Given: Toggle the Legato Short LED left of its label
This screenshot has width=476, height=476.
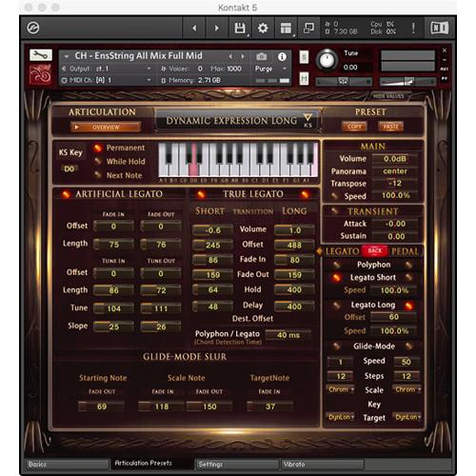Looking at the screenshot, I should click(x=336, y=278).
